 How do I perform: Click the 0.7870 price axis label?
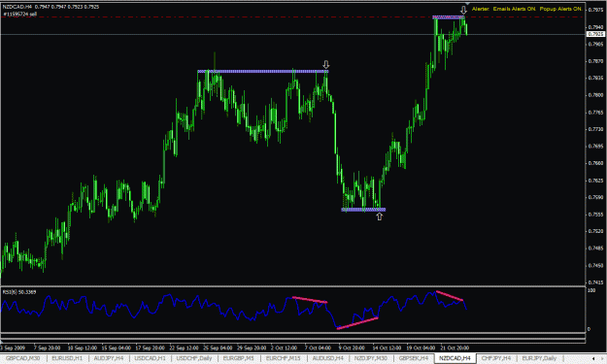[x=595, y=61]
